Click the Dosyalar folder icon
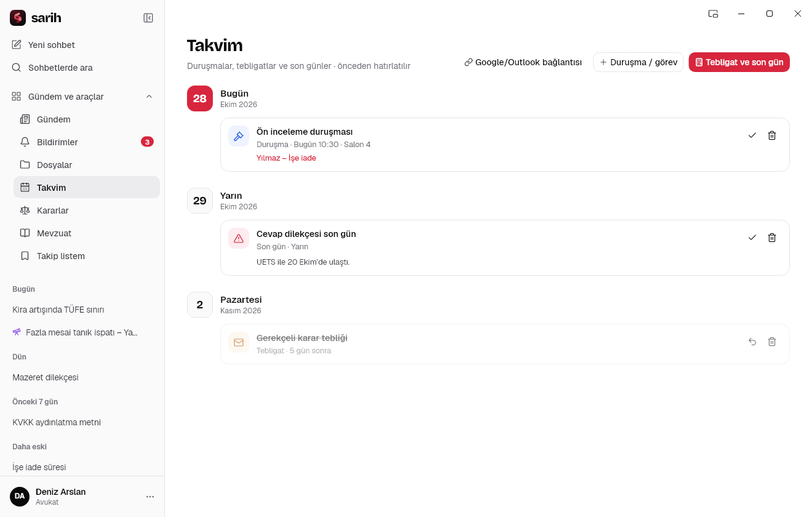The height and width of the screenshot is (517, 812). (x=25, y=165)
